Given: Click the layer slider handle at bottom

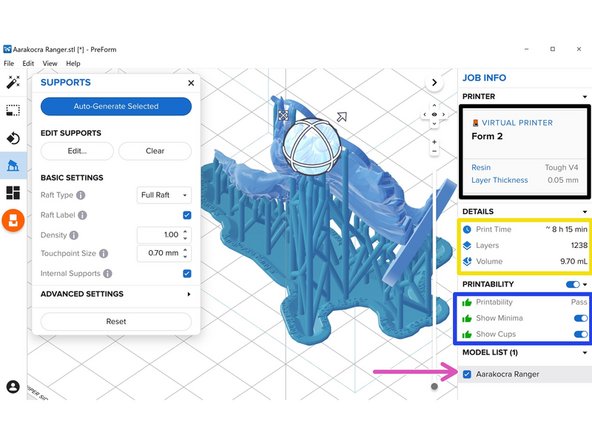Looking at the screenshot, I should [x=434, y=386].
